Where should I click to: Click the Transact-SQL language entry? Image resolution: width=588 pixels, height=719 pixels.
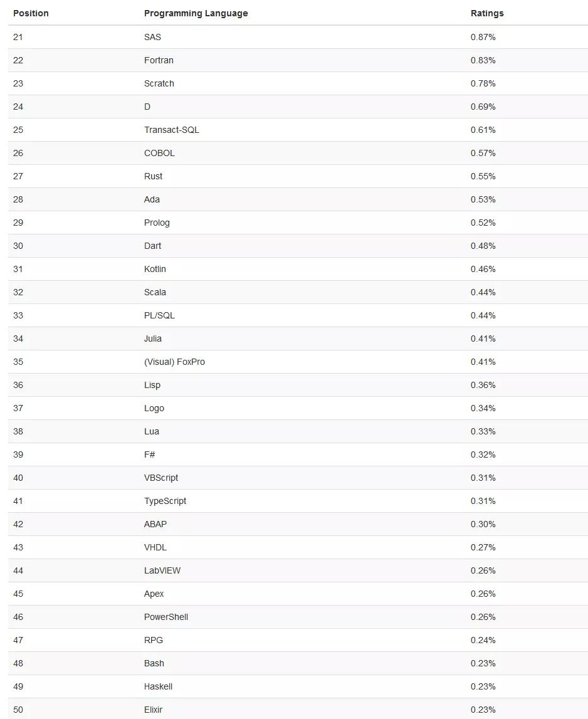tap(171, 130)
